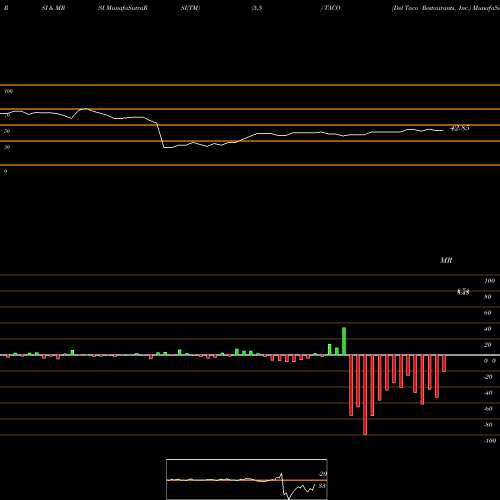The width and height of the screenshot is (500, 500).
Task: Open the mini overview chart thumbnail
Action: 247,479
